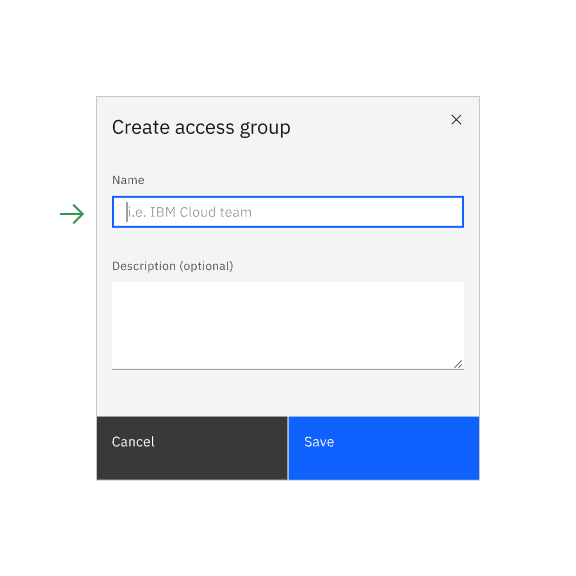576x576 pixels.
Task: Click the Name field label
Action: click(x=128, y=180)
